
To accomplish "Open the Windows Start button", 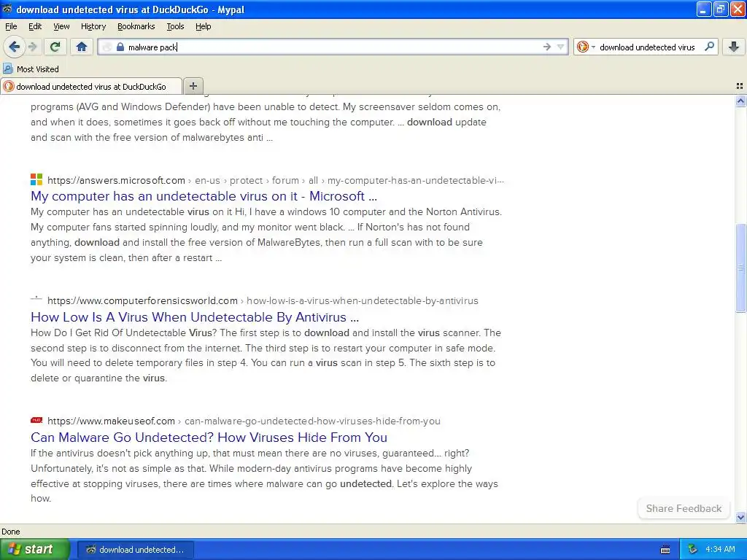I will coord(34,549).
